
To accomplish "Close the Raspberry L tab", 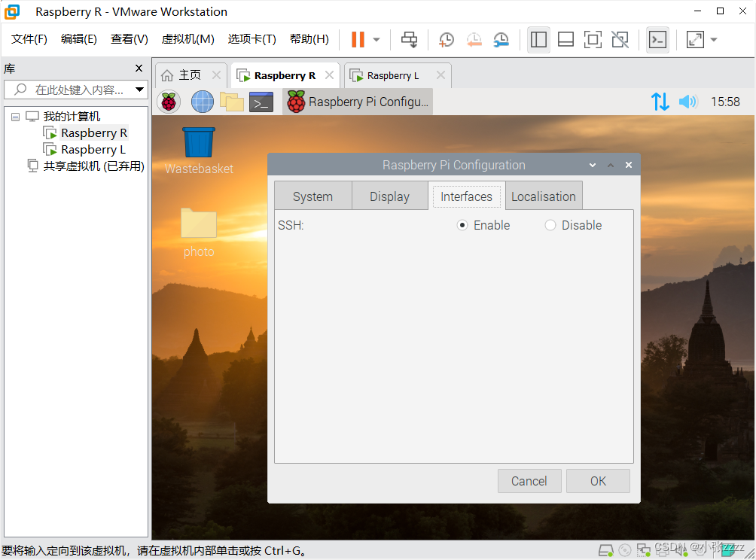I will click(x=440, y=75).
